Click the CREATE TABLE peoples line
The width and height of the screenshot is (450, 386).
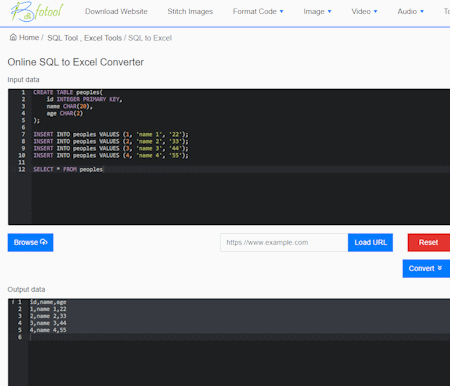[x=68, y=92]
